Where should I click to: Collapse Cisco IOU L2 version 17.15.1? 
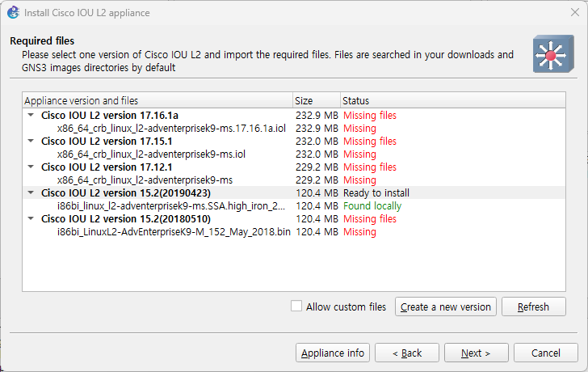31,142
